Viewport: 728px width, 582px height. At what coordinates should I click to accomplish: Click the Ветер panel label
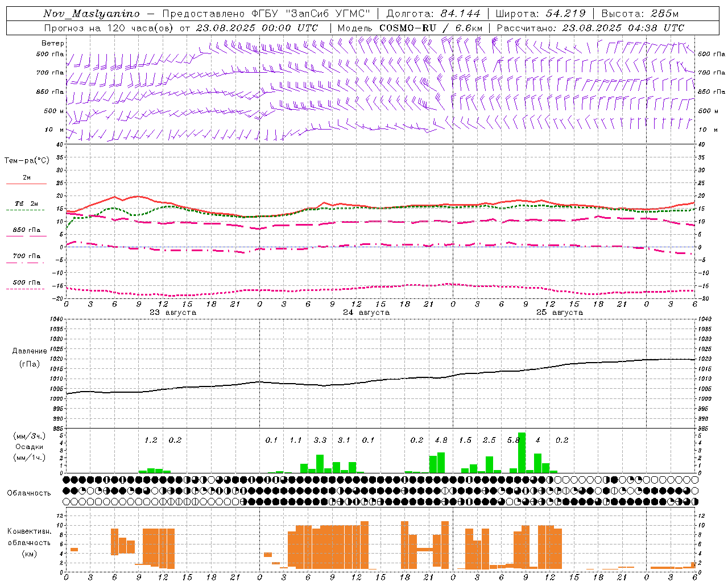[53, 43]
